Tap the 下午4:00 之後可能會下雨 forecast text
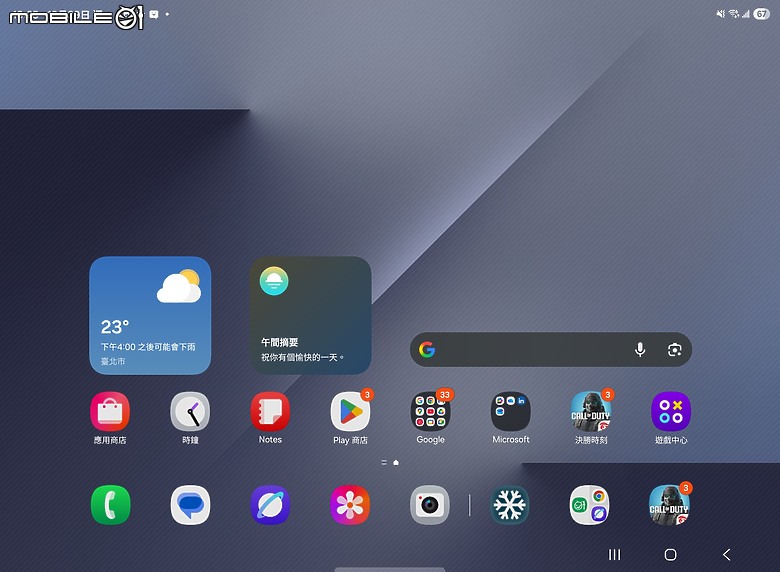This screenshot has height=572, width=780. pyautogui.click(x=148, y=347)
